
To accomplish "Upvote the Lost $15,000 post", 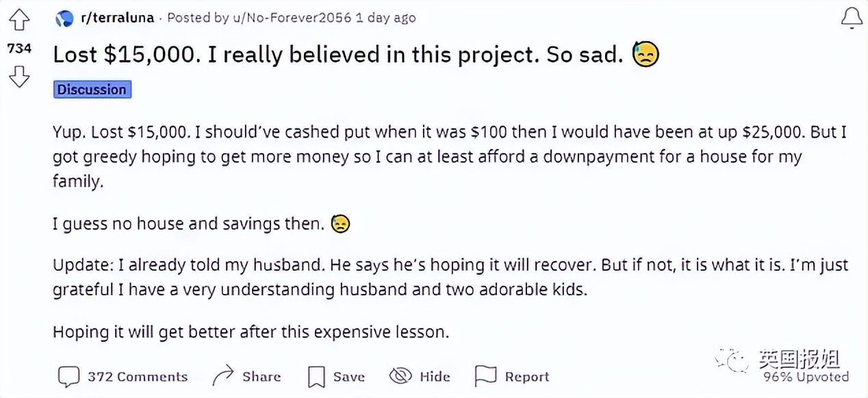I will click(19, 21).
